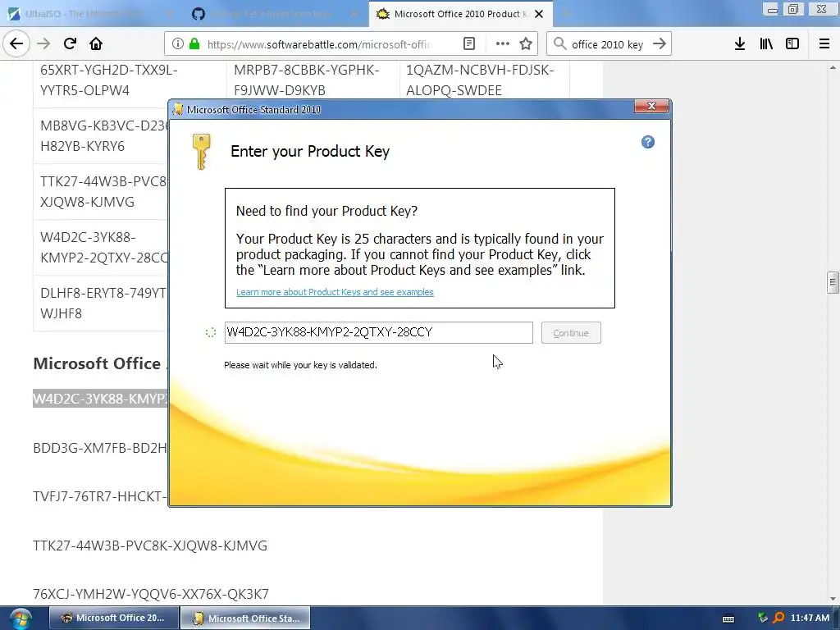Switch to Microsoft Office 20... taskbar window
The image size is (840, 630).
(114, 618)
